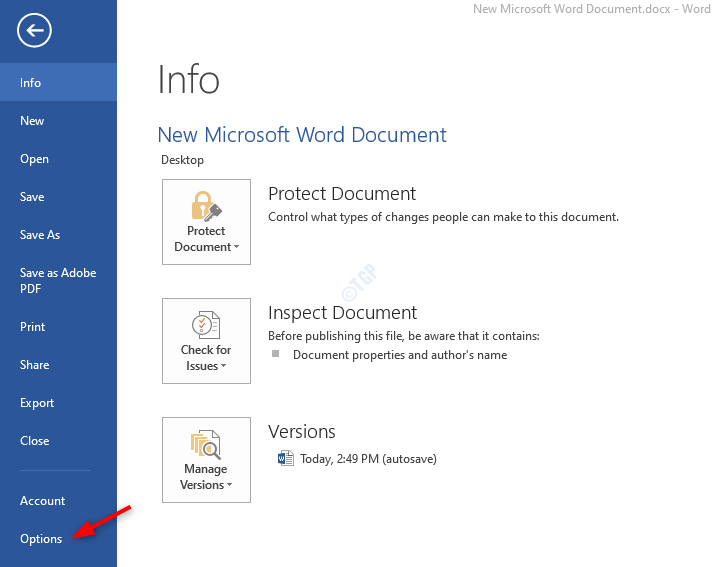Click the Manage Versions magnifier icon
The height and width of the screenshot is (567, 719).
tap(206, 444)
